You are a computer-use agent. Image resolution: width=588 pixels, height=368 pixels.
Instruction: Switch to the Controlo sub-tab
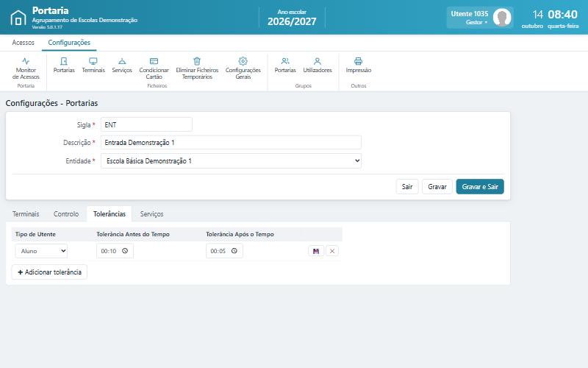tap(66, 214)
